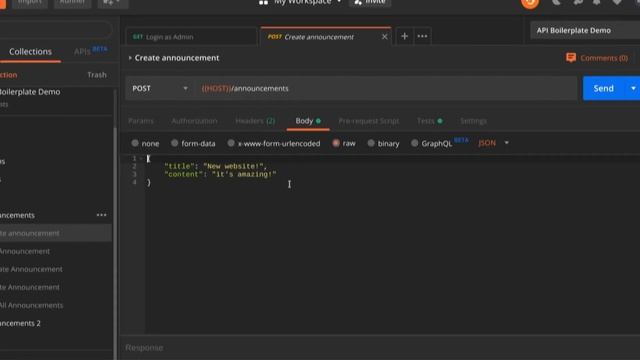
Task: Expand the Create announcement request details
Action: click(x=130, y=58)
